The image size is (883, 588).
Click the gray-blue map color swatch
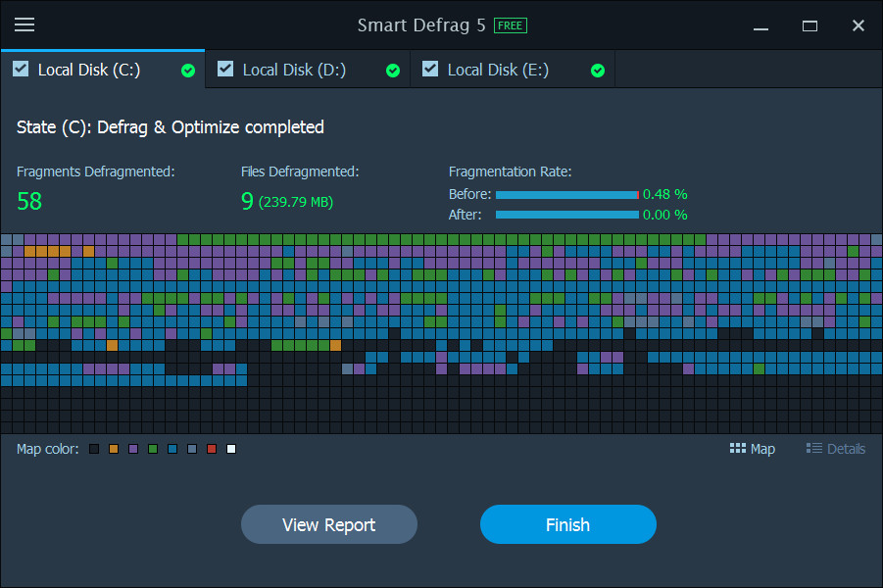click(x=192, y=449)
